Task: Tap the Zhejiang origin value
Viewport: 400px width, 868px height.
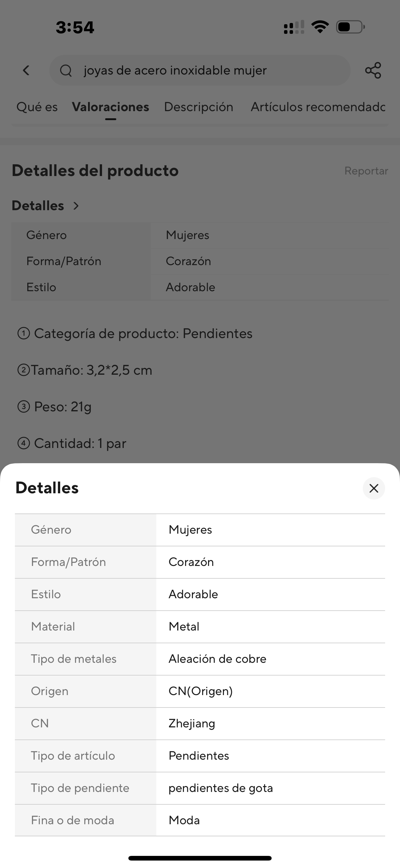Action: pos(192,723)
